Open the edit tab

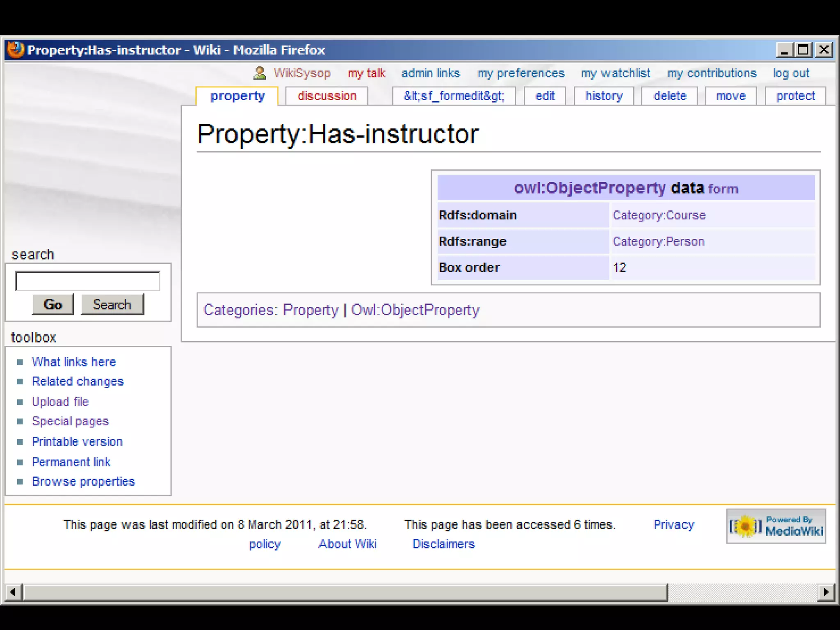click(545, 96)
